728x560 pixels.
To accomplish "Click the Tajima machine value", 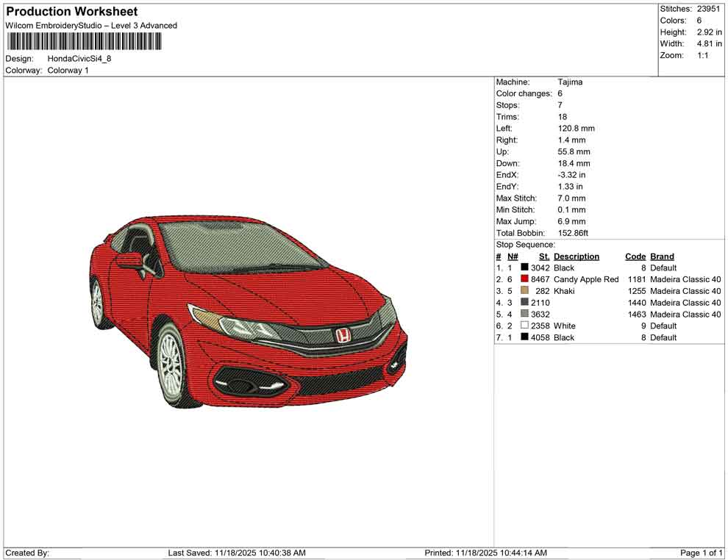I will [x=570, y=82].
